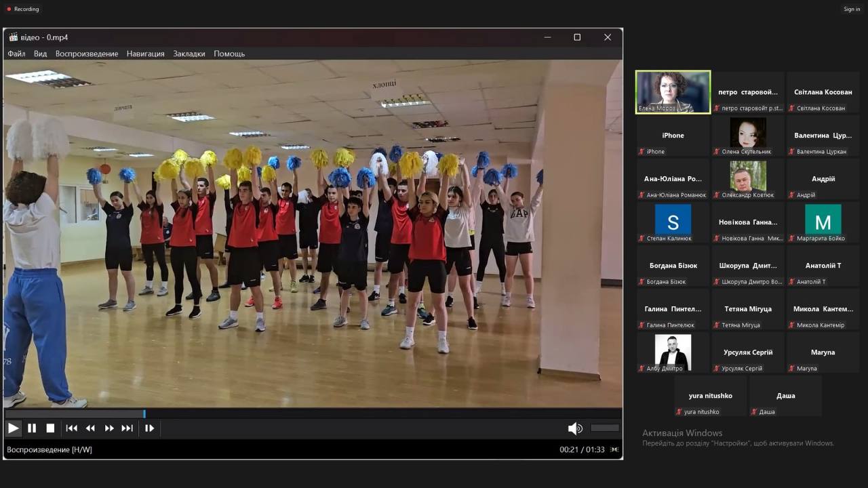Click the large Тетяна Мігуца name in its tile
The image size is (868, 488).
(x=748, y=309)
